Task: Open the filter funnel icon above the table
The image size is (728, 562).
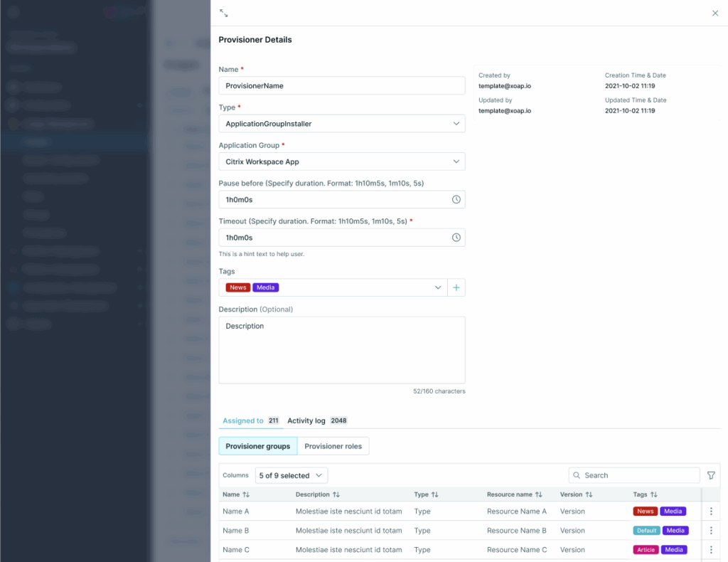Action: point(711,474)
